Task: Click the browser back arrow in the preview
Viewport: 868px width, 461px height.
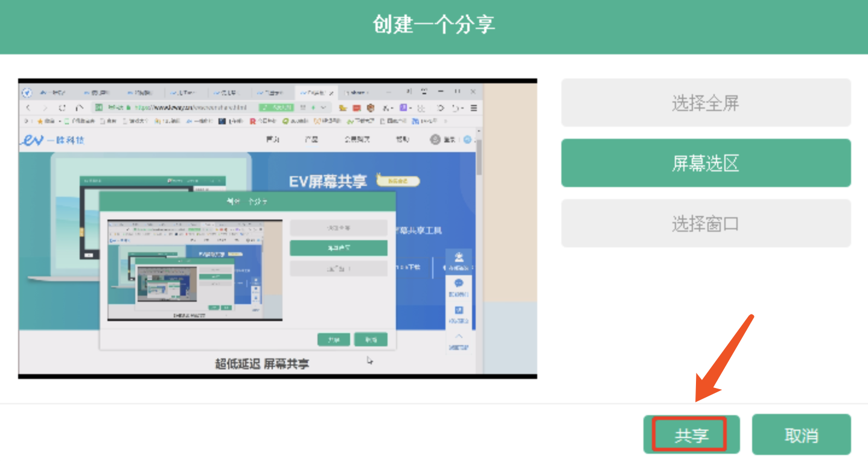Action: [x=28, y=108]
